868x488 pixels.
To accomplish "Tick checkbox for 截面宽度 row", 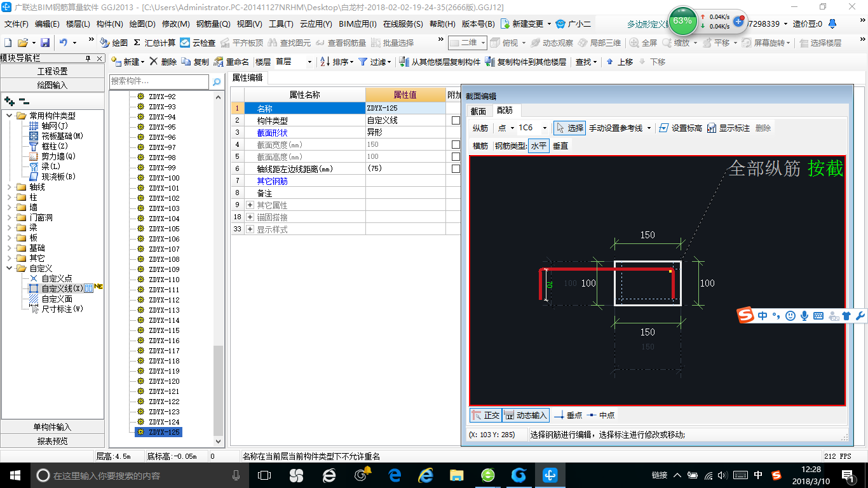I will click(456, 144).
